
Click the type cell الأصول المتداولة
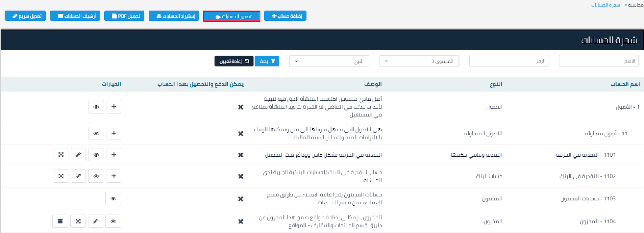(x=483, y=133)
